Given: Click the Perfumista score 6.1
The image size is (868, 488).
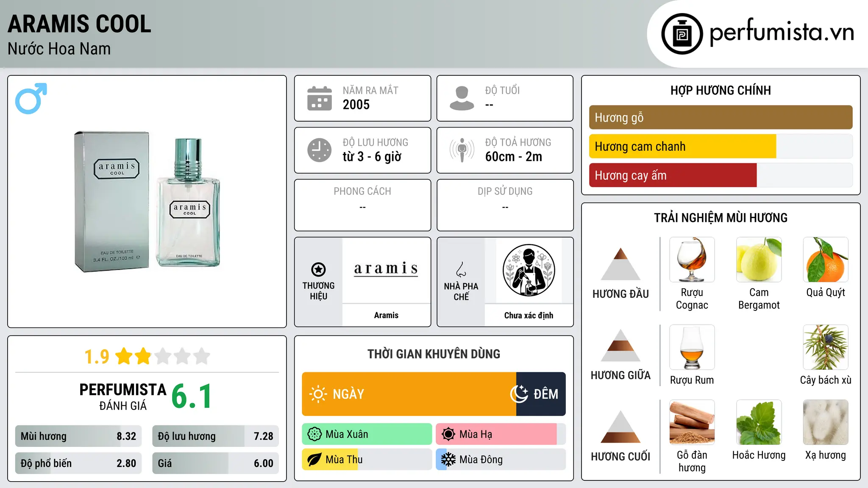Looking at the screenshot, I should click(192, 396).
